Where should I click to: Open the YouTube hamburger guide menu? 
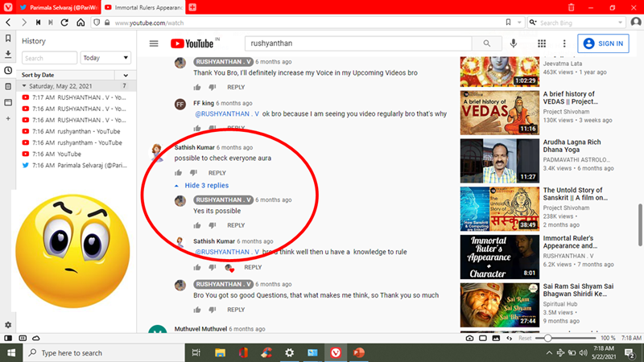[154, 43]
